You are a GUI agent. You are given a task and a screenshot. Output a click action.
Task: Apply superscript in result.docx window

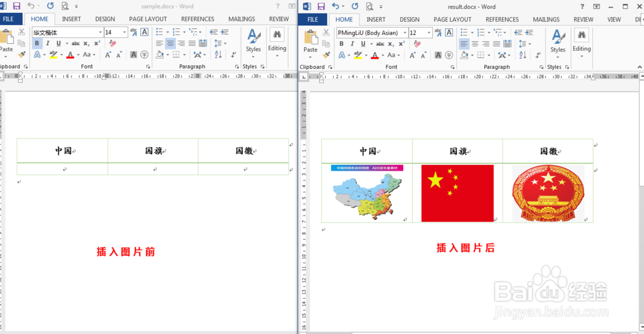pyautogui.click(x=401, y=44)
